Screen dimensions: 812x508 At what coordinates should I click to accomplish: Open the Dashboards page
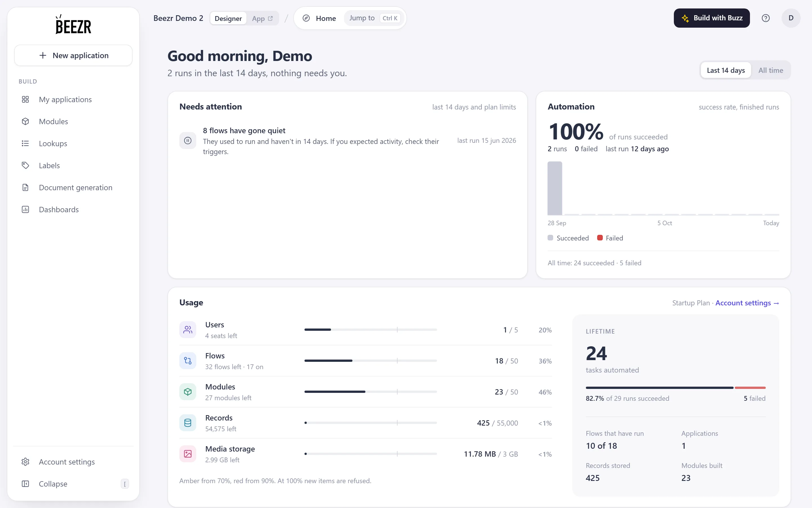(73, 209)
